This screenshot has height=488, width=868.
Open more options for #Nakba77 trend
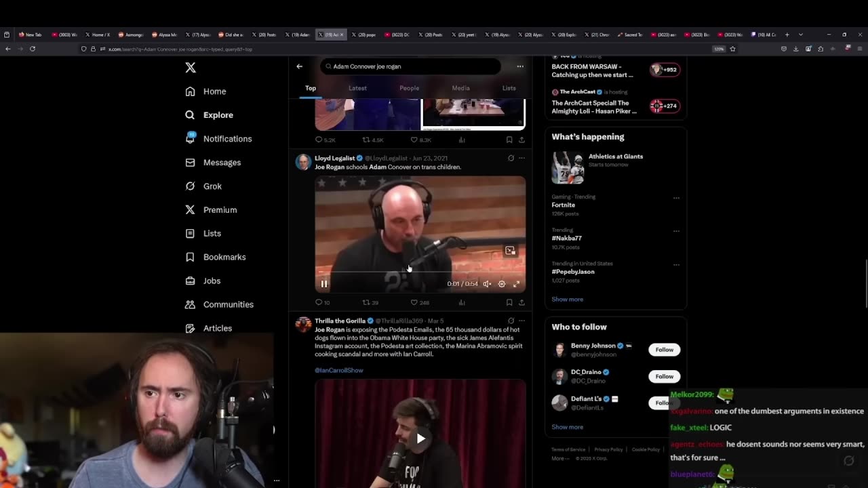click(x=676, y=230)
